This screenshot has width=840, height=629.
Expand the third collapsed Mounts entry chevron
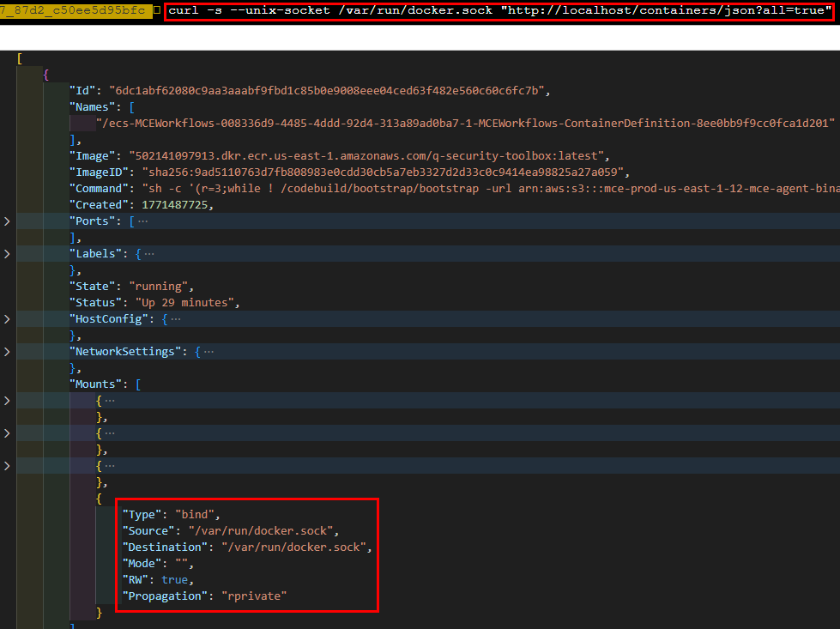coord(8,466)
